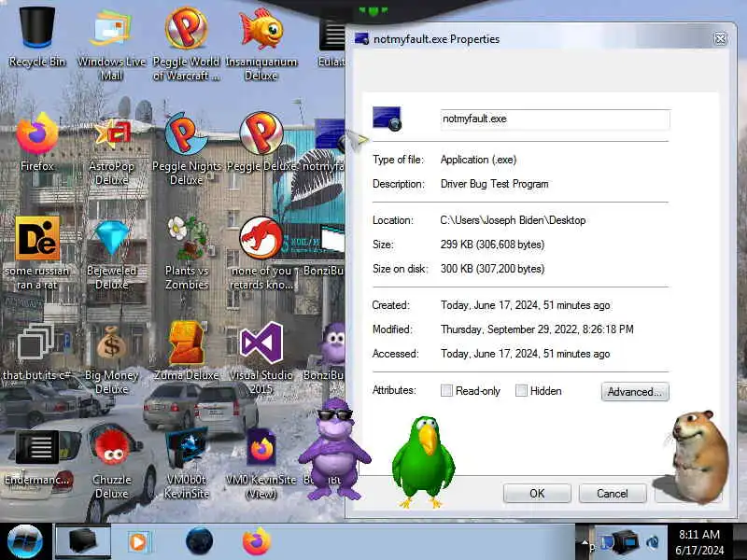Confirm the Properties dialog with OK
Viewport: 747px width, 560px height.
coord(537,494)
